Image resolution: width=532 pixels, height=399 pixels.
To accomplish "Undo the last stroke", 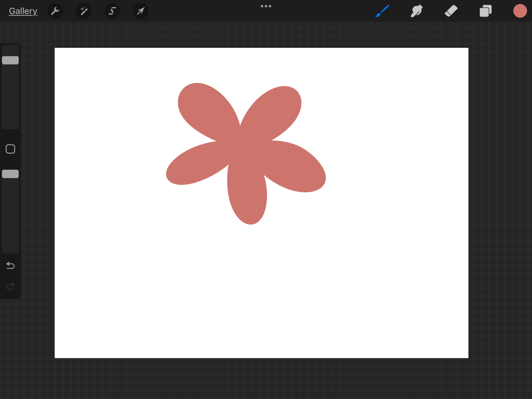I will (10, 266).
